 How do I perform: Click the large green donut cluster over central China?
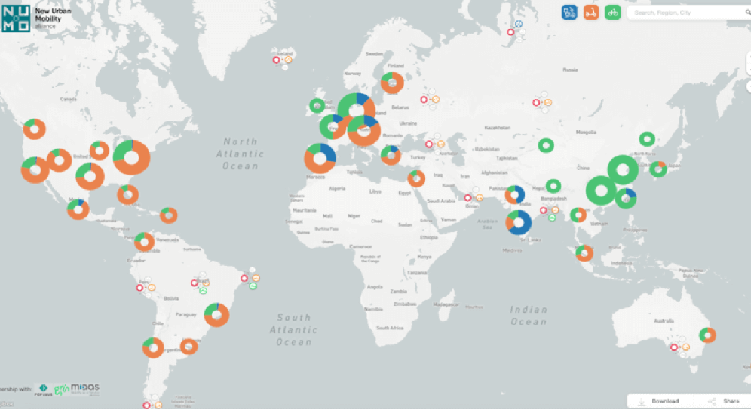point(602,188)
